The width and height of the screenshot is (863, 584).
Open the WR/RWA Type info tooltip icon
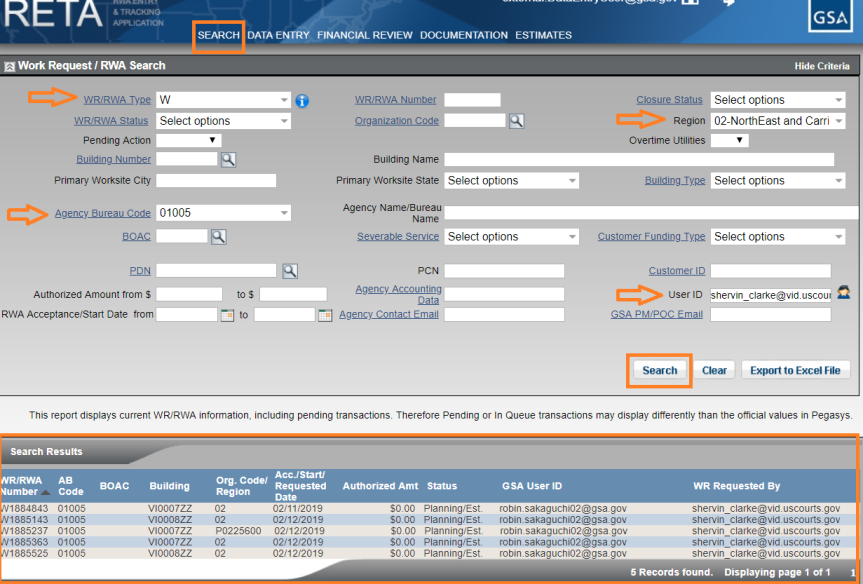tap(303, 100)
